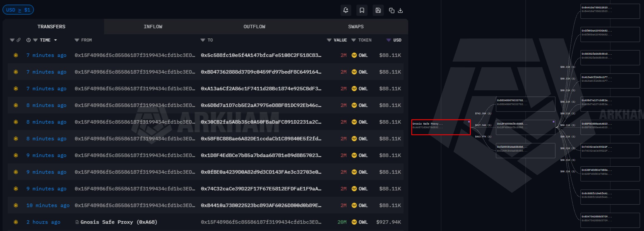Click the bookmark icon in the toolbar
This screenshot has width=644, height=231.
(x=362, y=10)
